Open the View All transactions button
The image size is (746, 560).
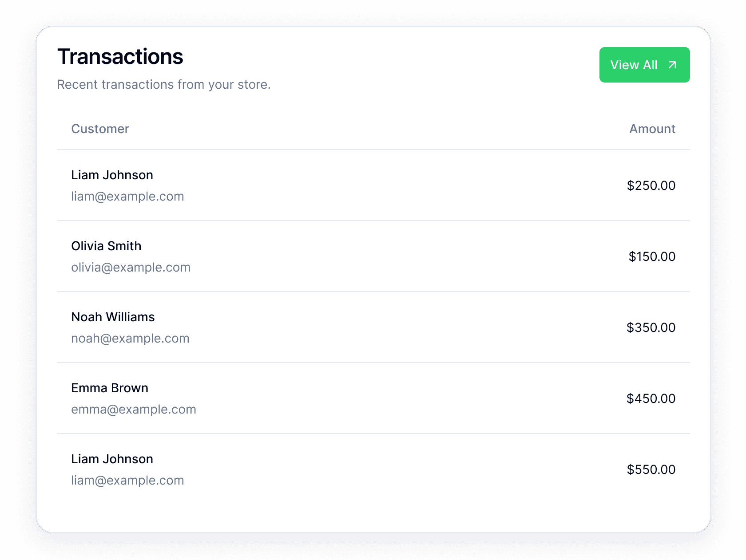(x=644, y=65)
